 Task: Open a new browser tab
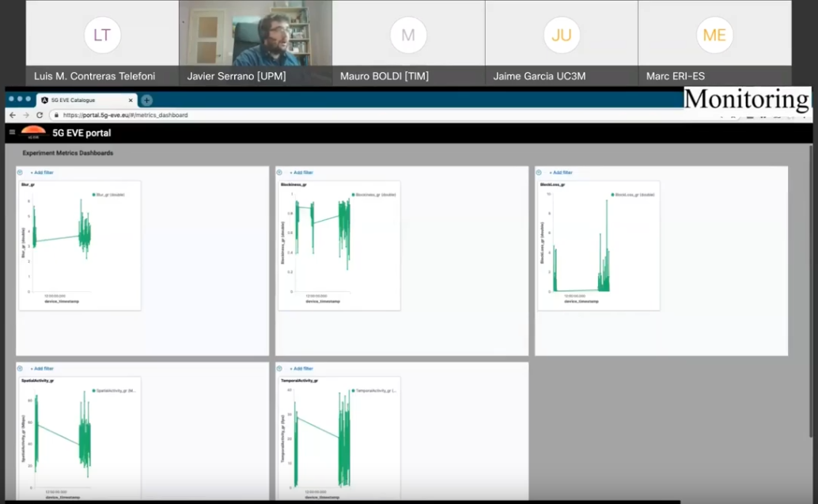pos(146,100)
